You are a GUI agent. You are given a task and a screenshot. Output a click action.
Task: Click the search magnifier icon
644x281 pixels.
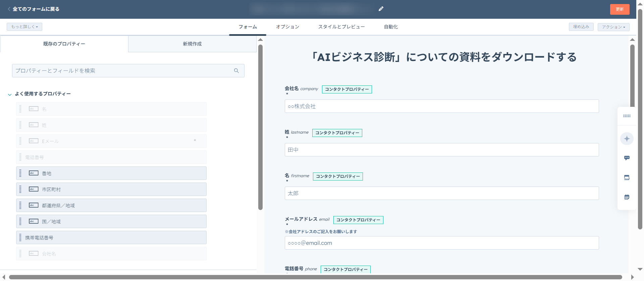pyautogui.click(x=236, y=71)
